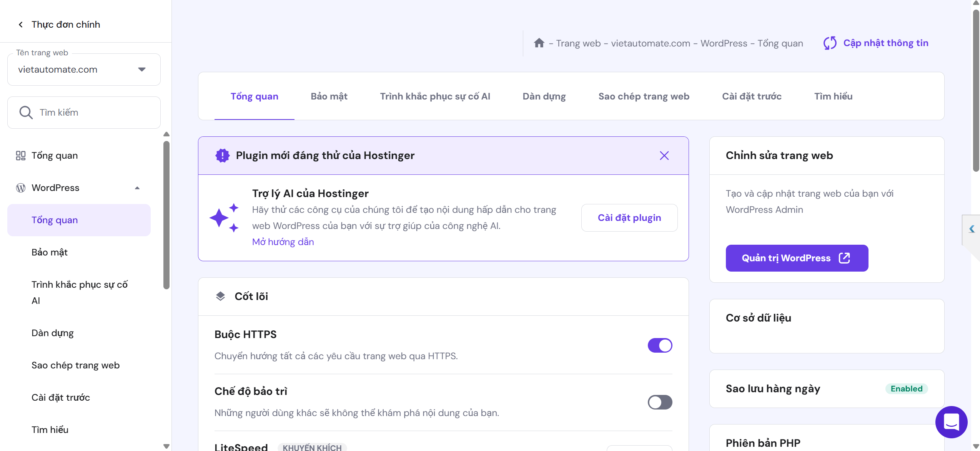Click inside the Tìm kiếm search field
The image size is (980, 451).
tap(84, 113)
